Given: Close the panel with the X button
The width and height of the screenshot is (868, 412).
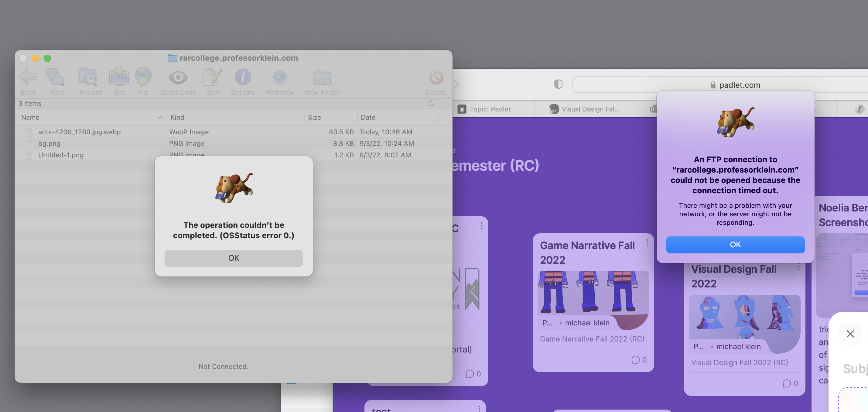Looking at the screenshot, I should pos(850,333).
